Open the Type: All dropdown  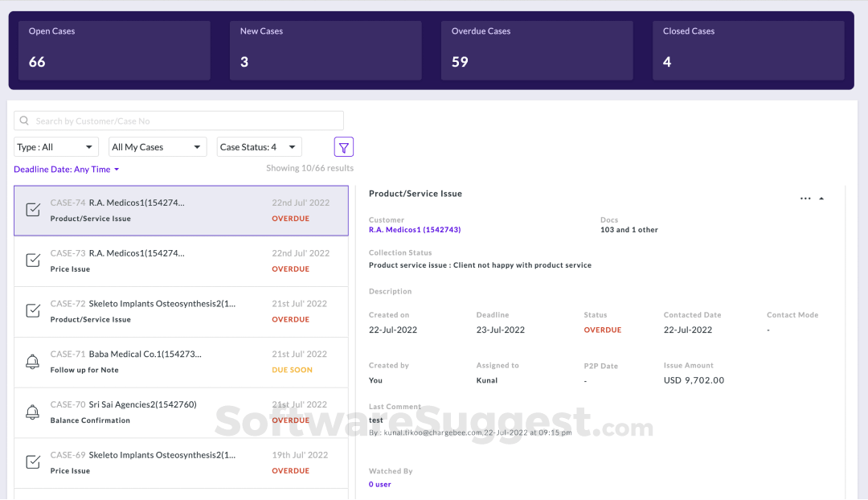[x=55, y=146]
